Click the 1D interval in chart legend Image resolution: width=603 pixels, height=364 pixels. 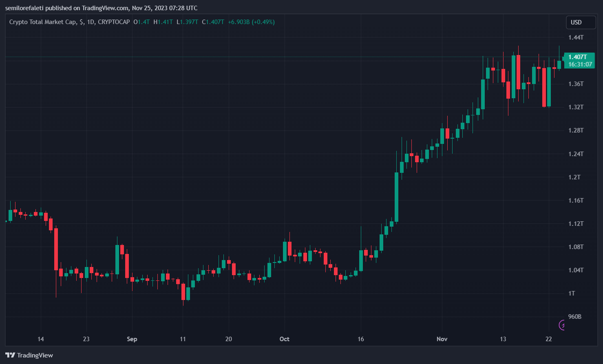(x=90, y=22)
